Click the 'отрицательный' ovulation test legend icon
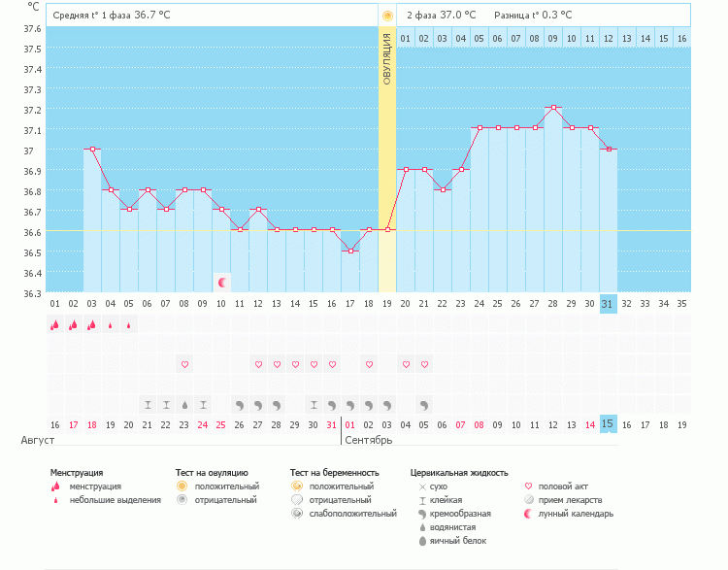728x570 pixels. (182, 499)
